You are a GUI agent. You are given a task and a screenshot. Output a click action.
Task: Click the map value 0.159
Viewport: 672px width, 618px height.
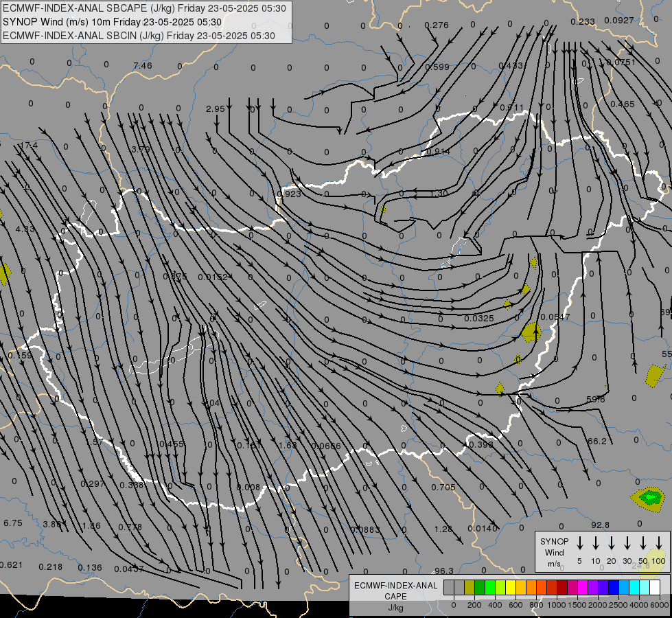coord(20,356)
